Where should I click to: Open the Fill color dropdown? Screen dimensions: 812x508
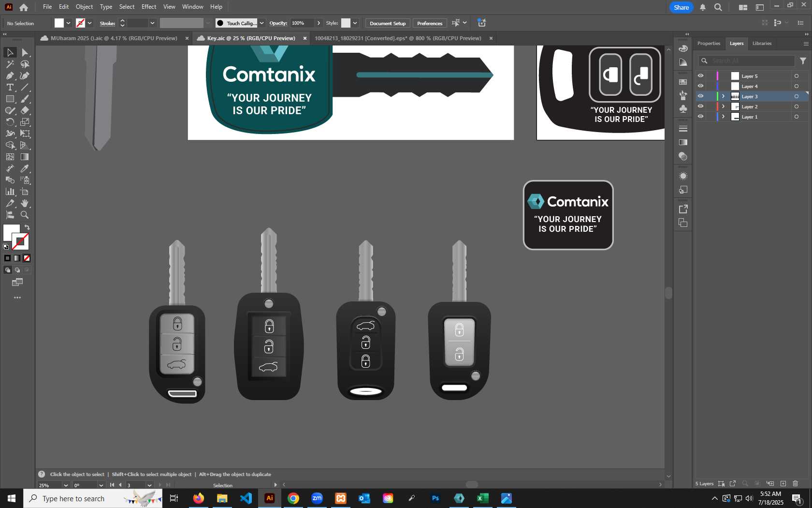69,23
